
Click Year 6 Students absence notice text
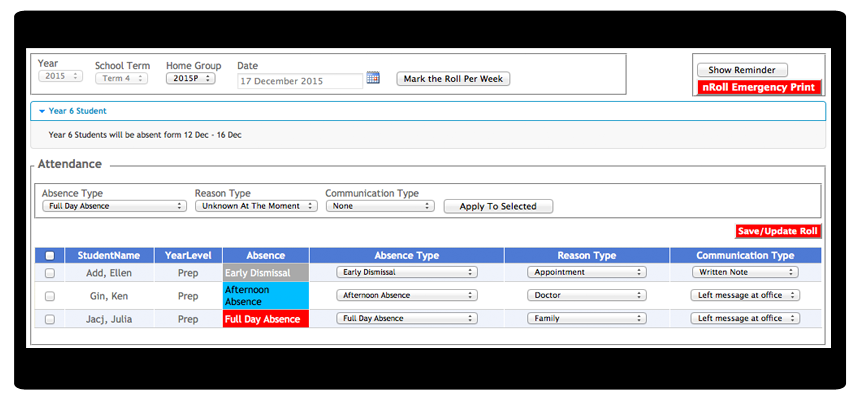pyautogui.click(x=145, y=135)
